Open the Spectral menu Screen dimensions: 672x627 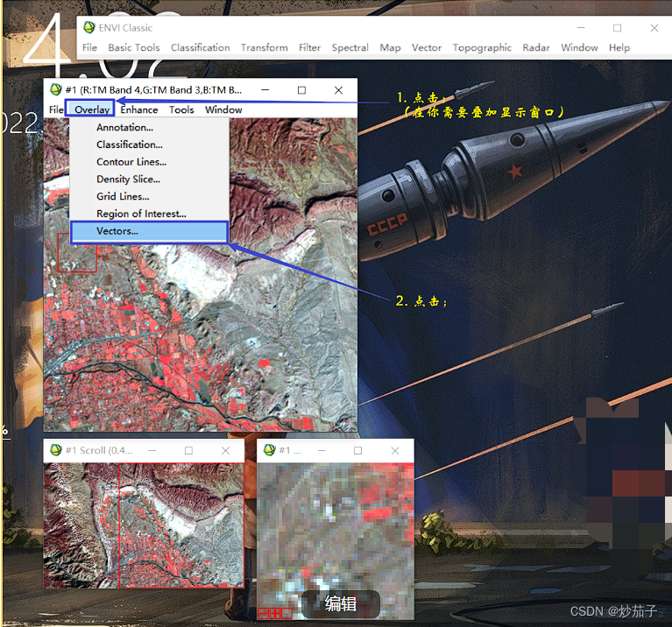pyautogui.click(x=350, y=47)
